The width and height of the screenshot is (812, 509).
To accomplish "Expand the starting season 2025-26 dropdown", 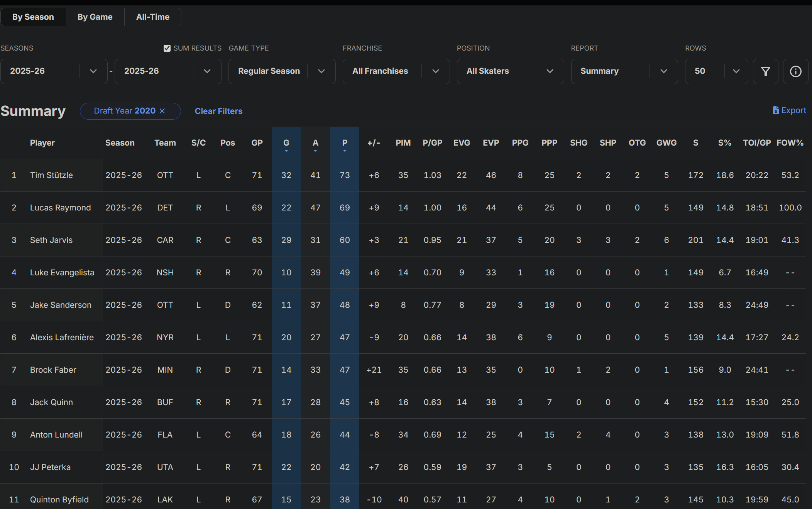I will (54, 71).
